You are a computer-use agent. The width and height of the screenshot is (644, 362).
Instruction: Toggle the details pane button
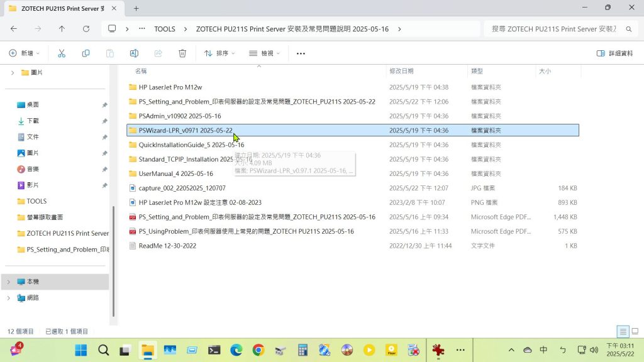click(614, 53)
